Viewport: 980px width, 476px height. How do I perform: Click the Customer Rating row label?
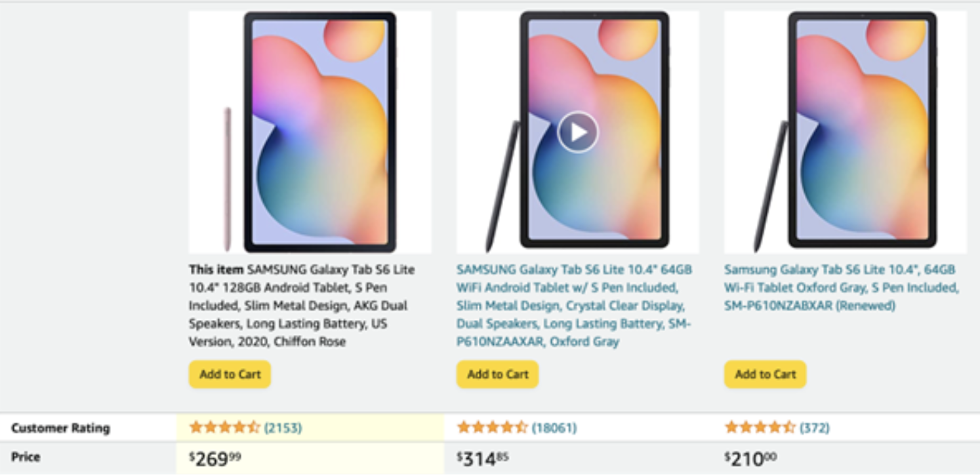pos(60,428)
